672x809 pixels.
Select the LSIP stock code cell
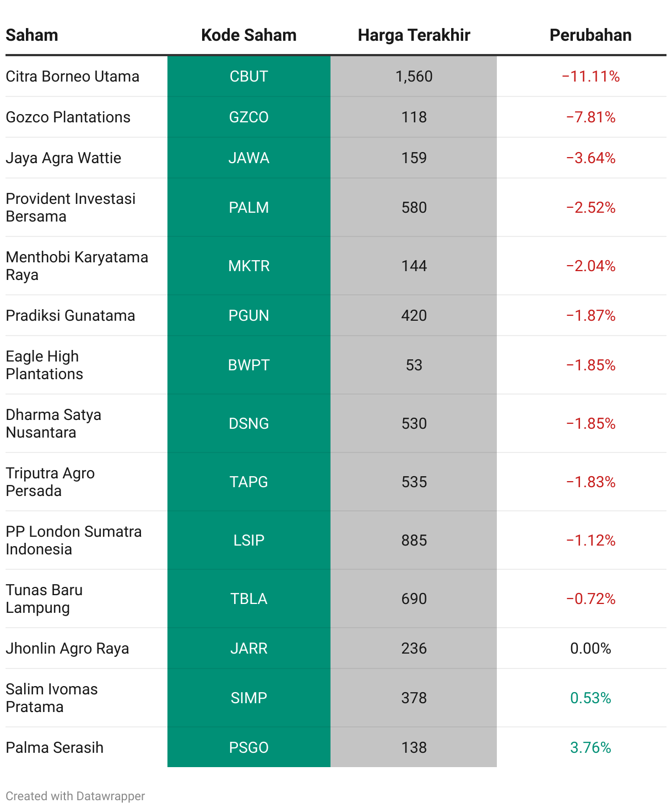(248, 540)
